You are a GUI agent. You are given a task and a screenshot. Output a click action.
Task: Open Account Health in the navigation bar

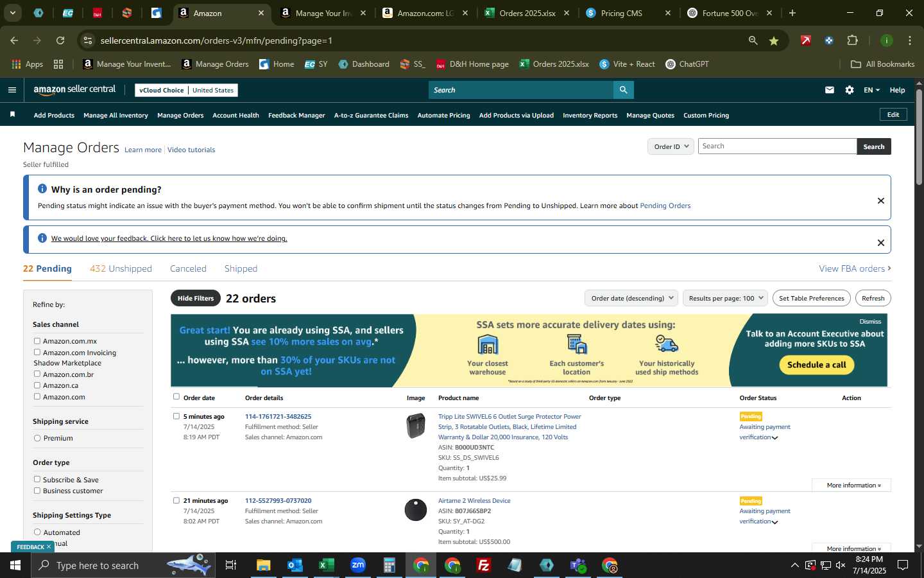point(235,116)
